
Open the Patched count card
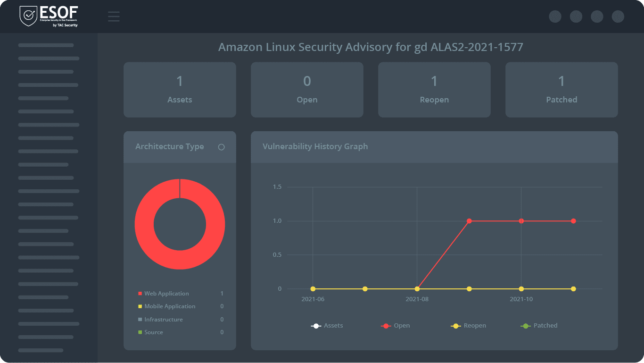(561, 90)
